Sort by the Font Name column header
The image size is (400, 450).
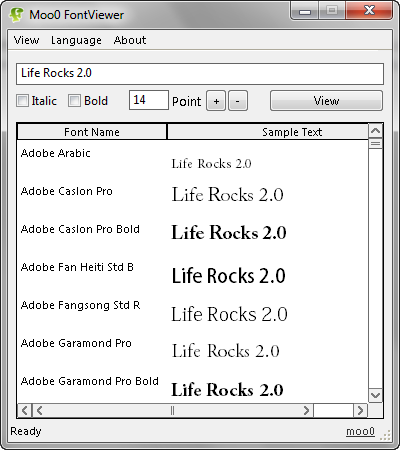tap(92, 132)
